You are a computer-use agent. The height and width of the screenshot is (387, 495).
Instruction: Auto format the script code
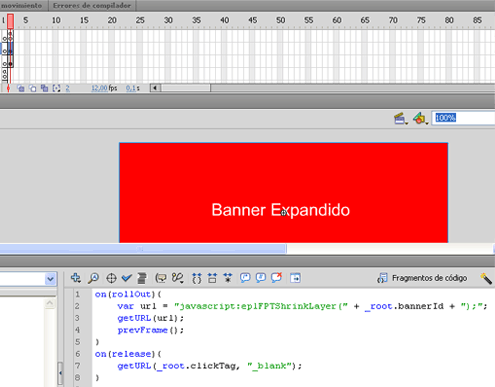point(142,278)
